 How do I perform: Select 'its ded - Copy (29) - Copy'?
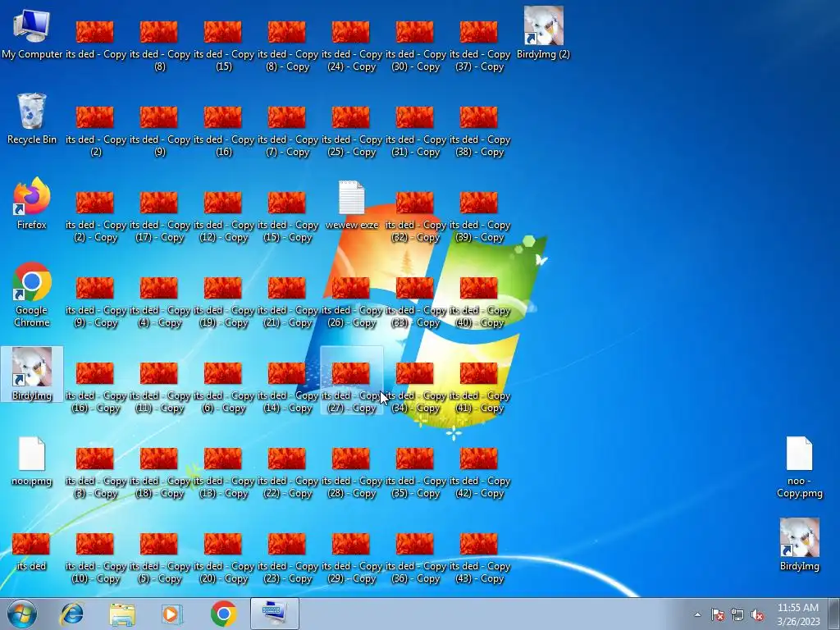[x=351, y=558]
